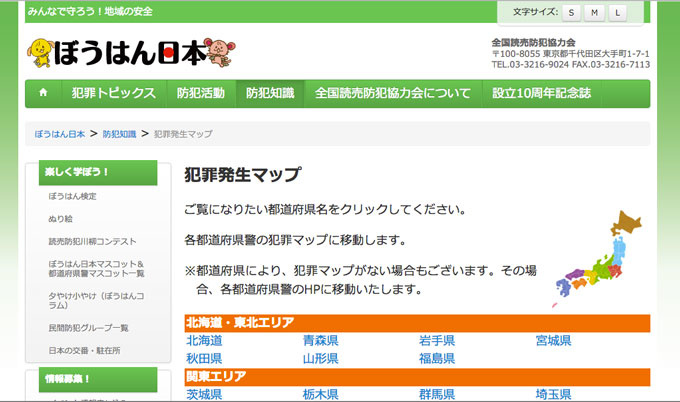Click the 情報募集！ sidebar header
680x402 pixels.
(x=98, y=379)
